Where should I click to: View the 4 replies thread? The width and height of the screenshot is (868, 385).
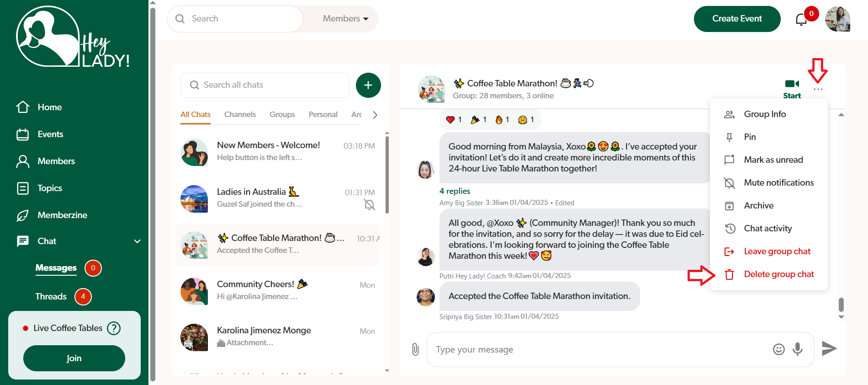click(x=455, y=191)
